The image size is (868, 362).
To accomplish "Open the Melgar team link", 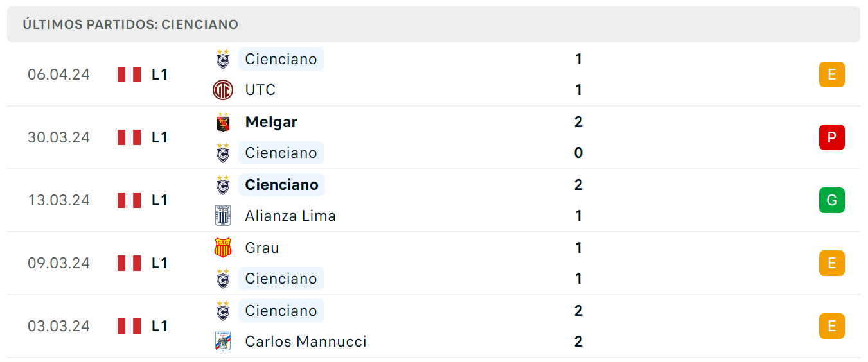I will (x=271, y=122).
